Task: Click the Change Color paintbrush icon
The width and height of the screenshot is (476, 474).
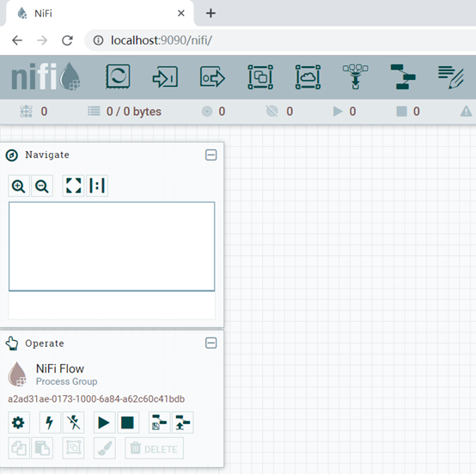Action: 105,448
